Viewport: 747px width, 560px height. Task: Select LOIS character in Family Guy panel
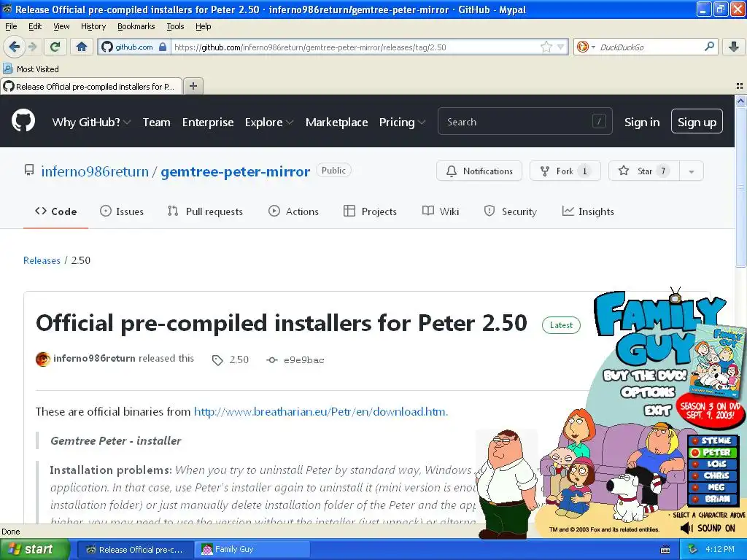[x=712, y=464]
